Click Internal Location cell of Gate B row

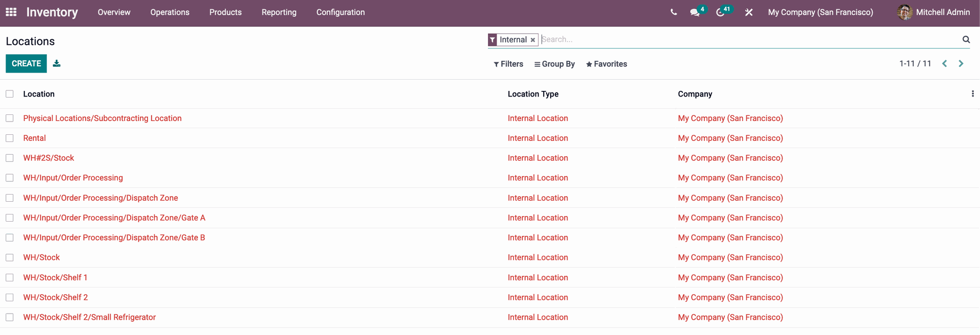pyautogui.click(x=537, y=237)
